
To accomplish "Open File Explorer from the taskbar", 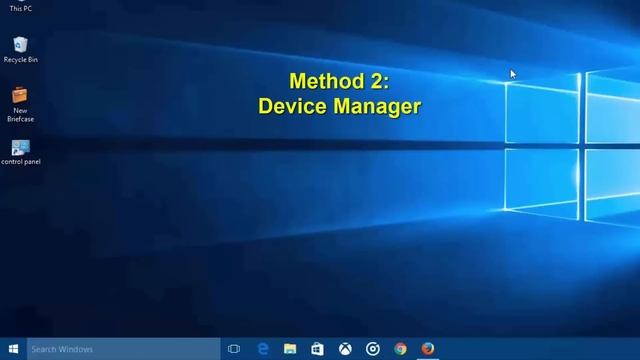I will (x=290, y=349).
